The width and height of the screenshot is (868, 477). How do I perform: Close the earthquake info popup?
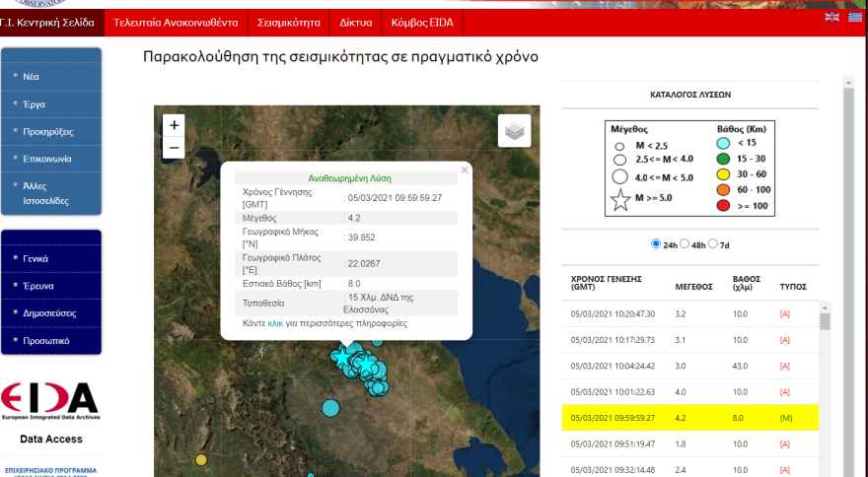465,170
